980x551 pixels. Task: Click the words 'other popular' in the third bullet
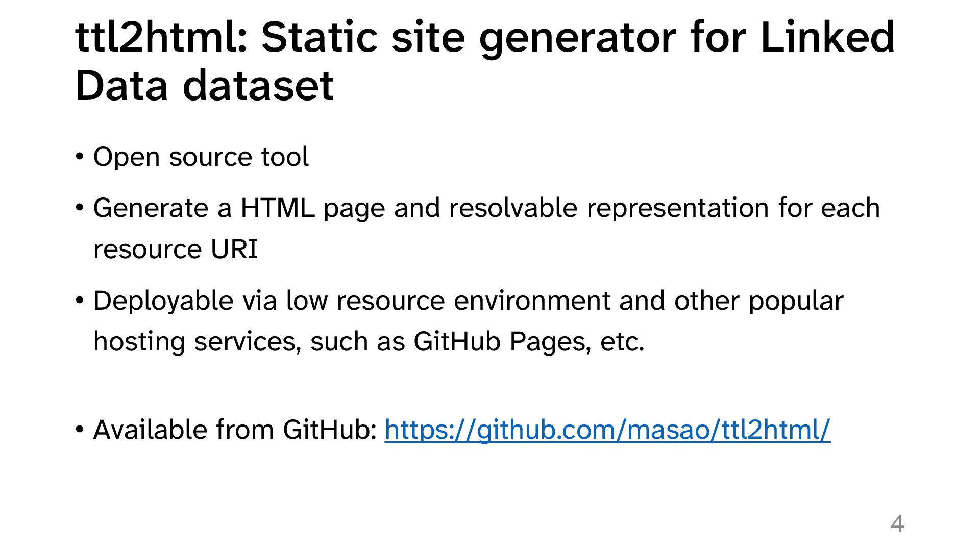click(x=758, y=300)
